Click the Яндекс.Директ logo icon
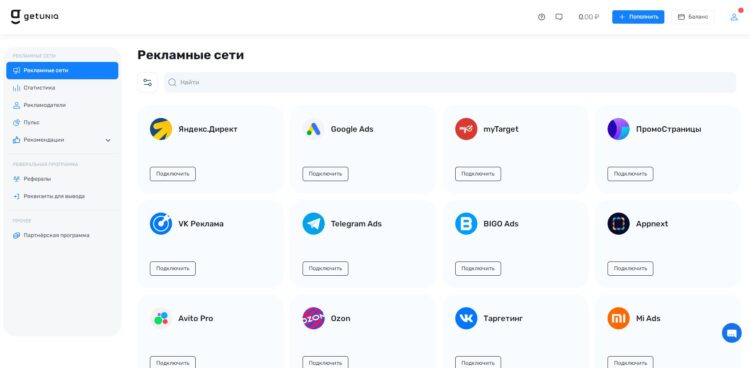 coord(161,129)
